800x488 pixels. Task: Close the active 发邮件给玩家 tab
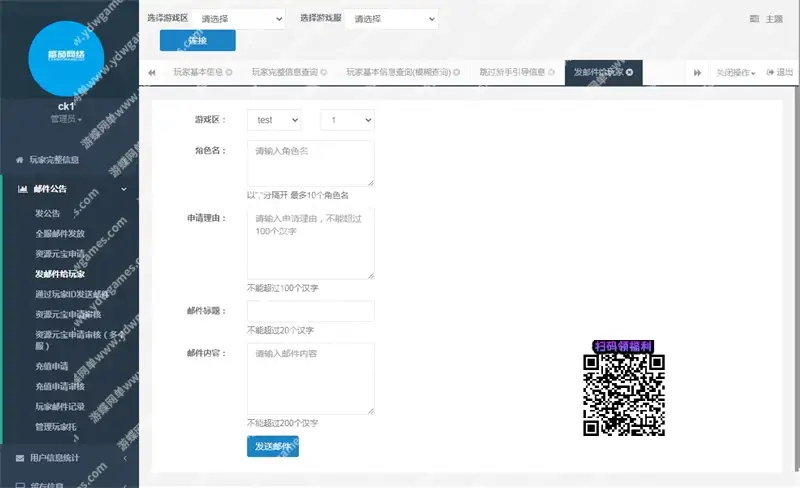pyautogui.click(x=630, y=72)
